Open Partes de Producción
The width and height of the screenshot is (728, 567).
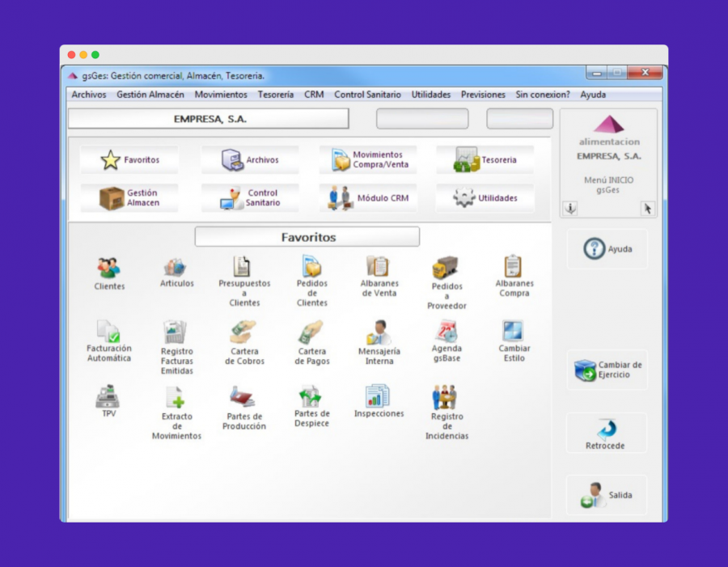click(244, 408)
